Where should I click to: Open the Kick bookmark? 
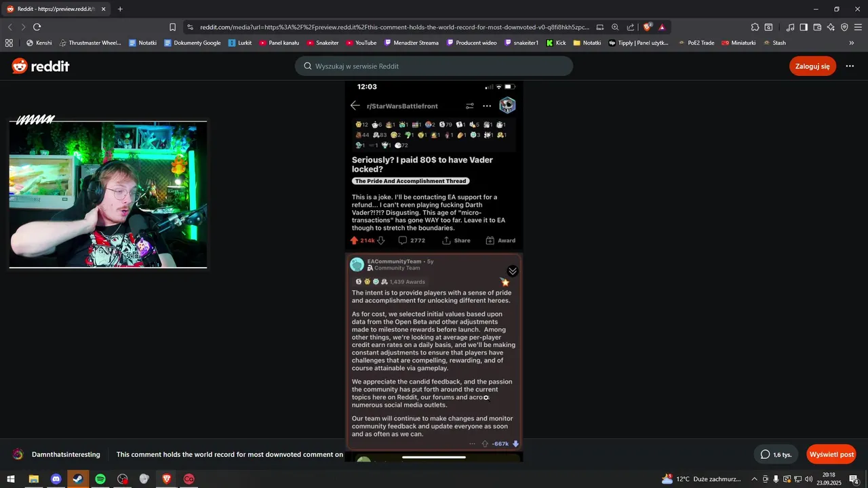coord(556,43)
